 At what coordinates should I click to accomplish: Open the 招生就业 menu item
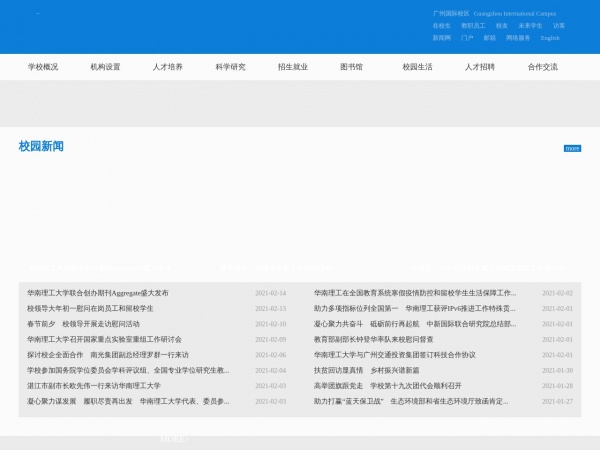(x=292, y=67)
